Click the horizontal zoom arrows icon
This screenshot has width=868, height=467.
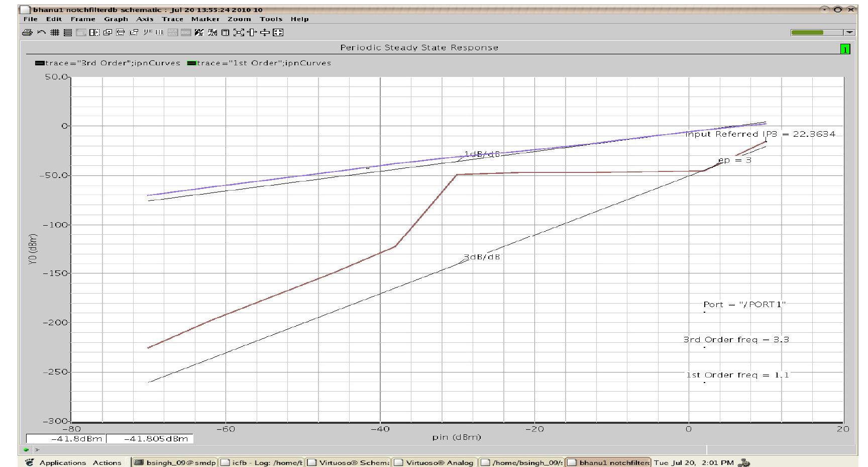[252, 33]
